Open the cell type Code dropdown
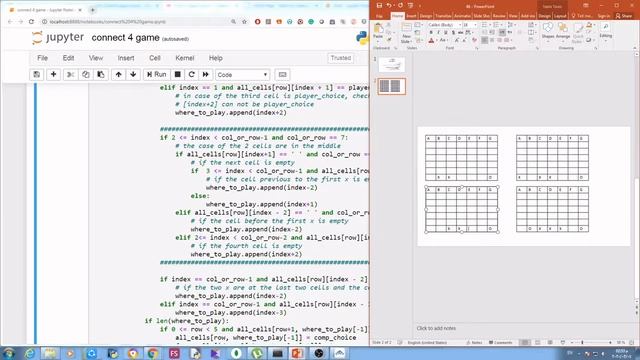The image size is (640, 360). (x=242, y=75)
